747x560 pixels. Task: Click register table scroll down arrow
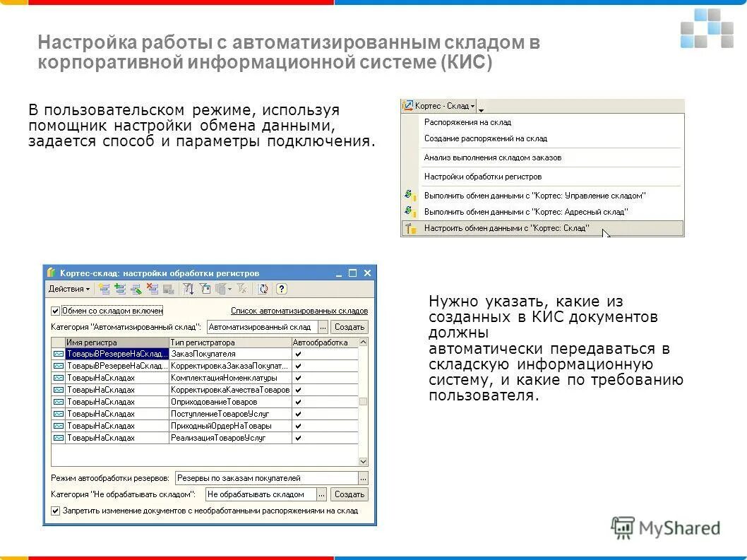pos(363,461)
